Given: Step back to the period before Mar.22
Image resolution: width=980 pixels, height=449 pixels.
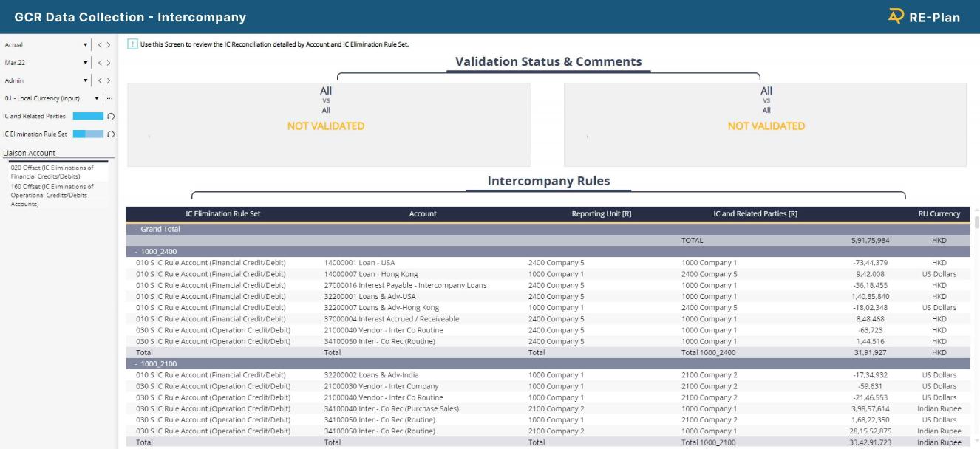Looking at the screenshot, I should 100,63.
